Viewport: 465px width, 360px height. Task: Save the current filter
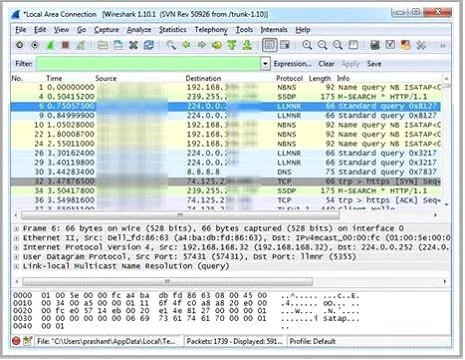coord(374,64)
